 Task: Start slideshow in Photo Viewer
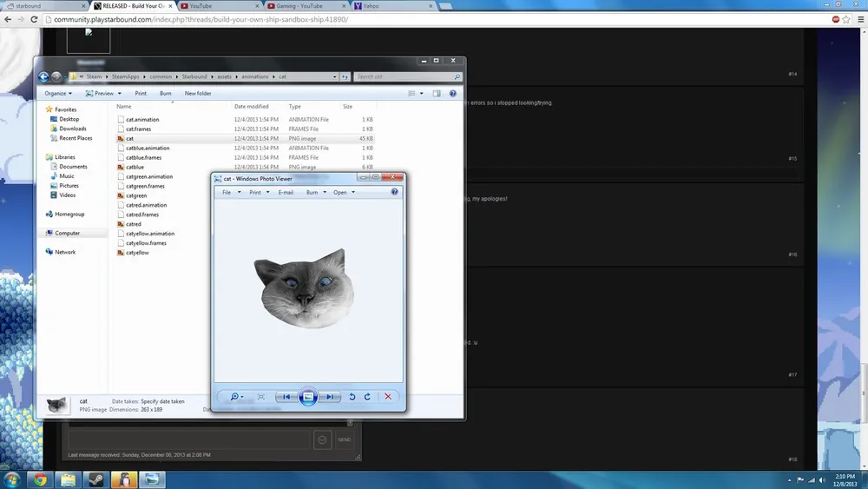coord(307,396)
